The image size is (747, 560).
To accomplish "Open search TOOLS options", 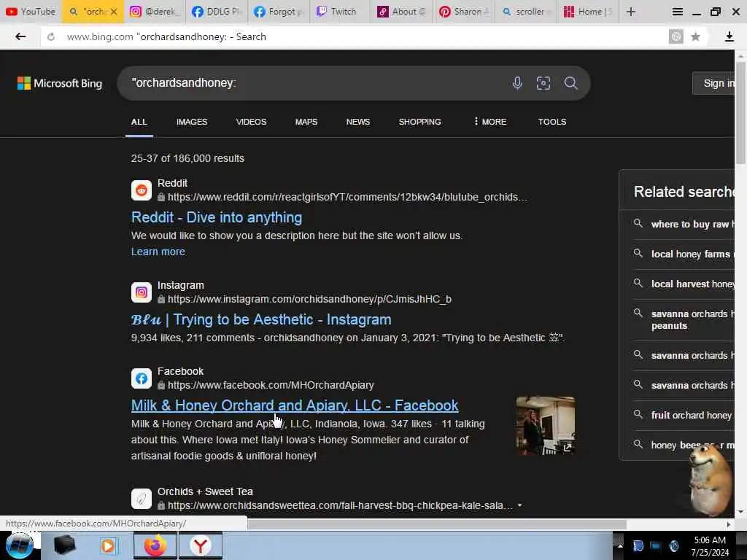I will tap(551, 122).
